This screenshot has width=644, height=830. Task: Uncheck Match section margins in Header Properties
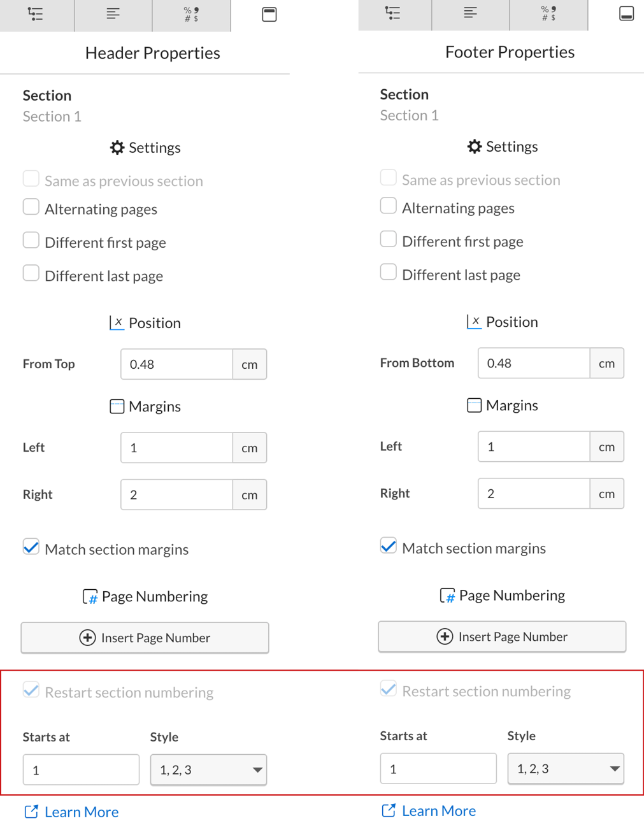coord(31,547)
